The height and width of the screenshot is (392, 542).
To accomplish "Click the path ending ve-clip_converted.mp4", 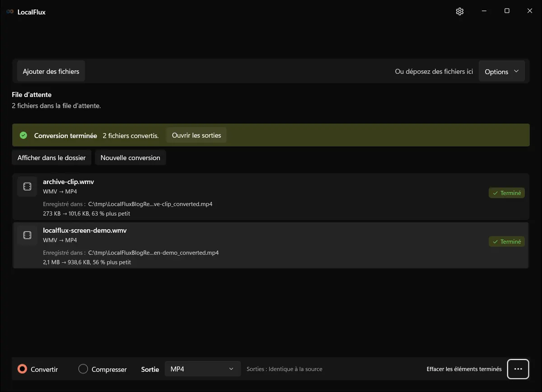I will pyautogui.click(x=150, y=204).
